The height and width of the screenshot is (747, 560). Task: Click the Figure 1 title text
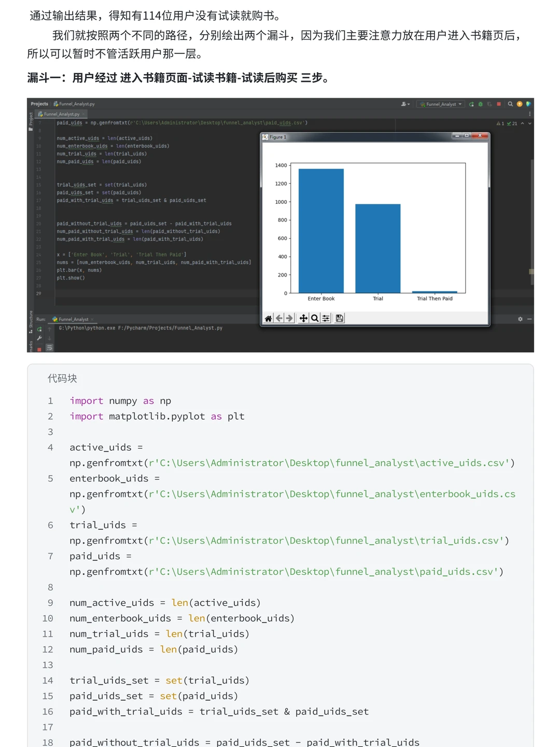point(278,137)
